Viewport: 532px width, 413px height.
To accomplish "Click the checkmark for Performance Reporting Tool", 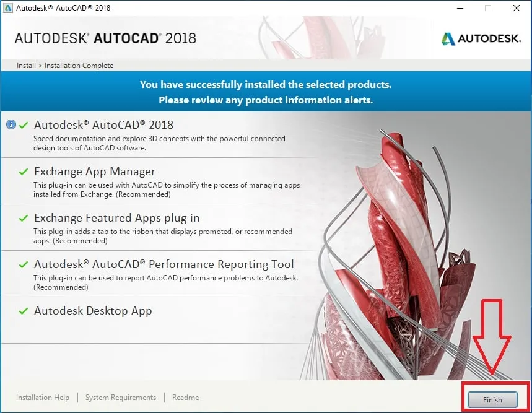I will [x=25, y=263].
